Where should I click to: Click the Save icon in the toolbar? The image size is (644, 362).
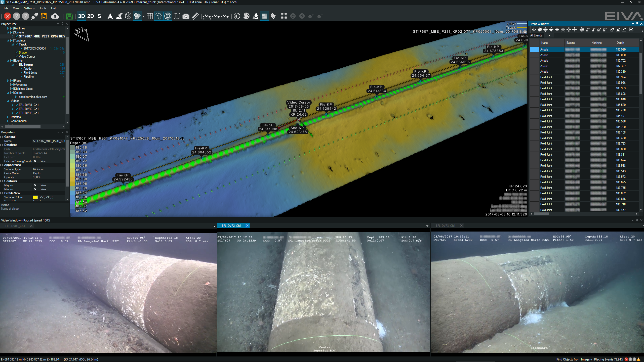click(69, 16)
